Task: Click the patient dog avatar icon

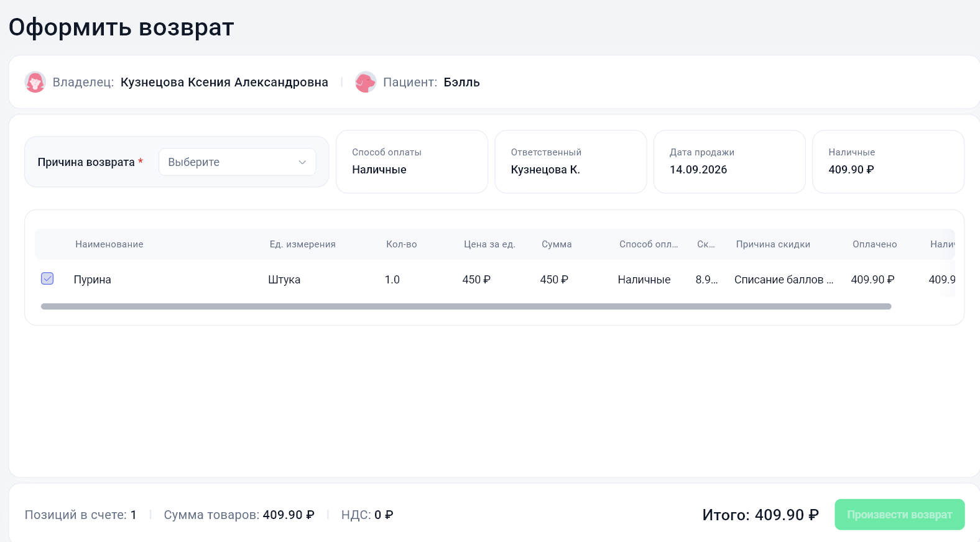Action: pyautogui.click(x=366, y=82)
